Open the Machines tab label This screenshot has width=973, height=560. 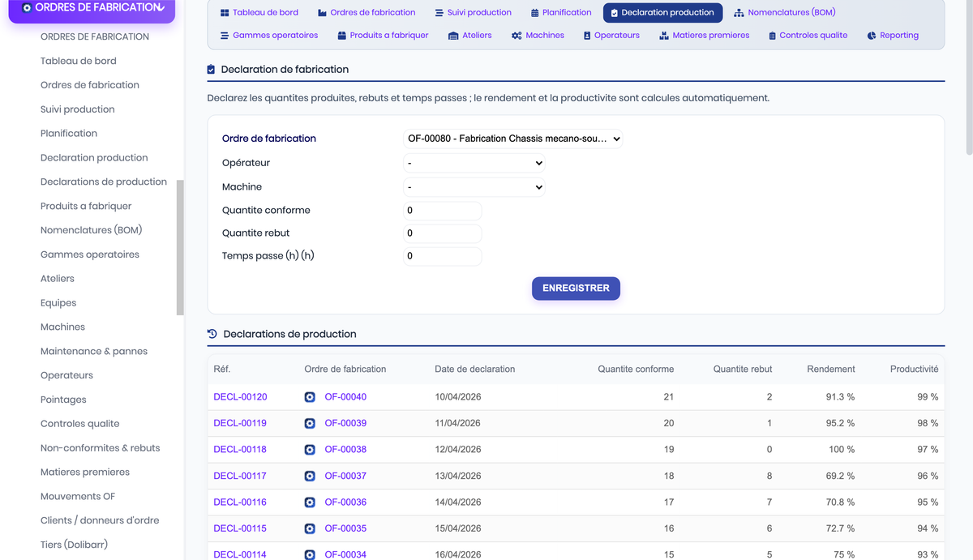click(545, 36)
